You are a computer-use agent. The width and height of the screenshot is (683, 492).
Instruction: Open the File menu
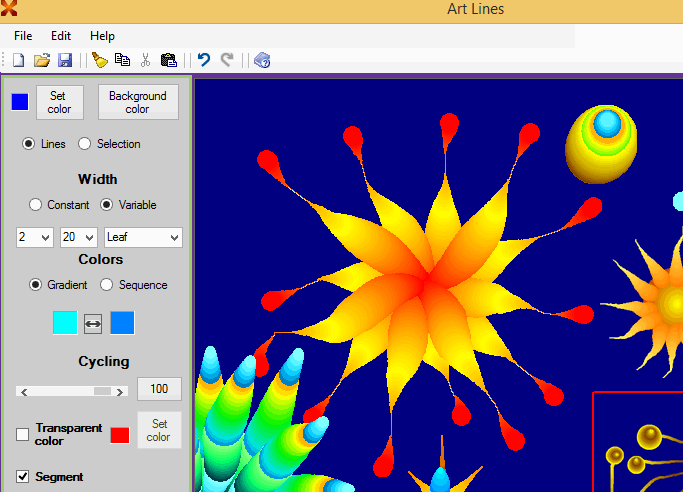point(23,36)
